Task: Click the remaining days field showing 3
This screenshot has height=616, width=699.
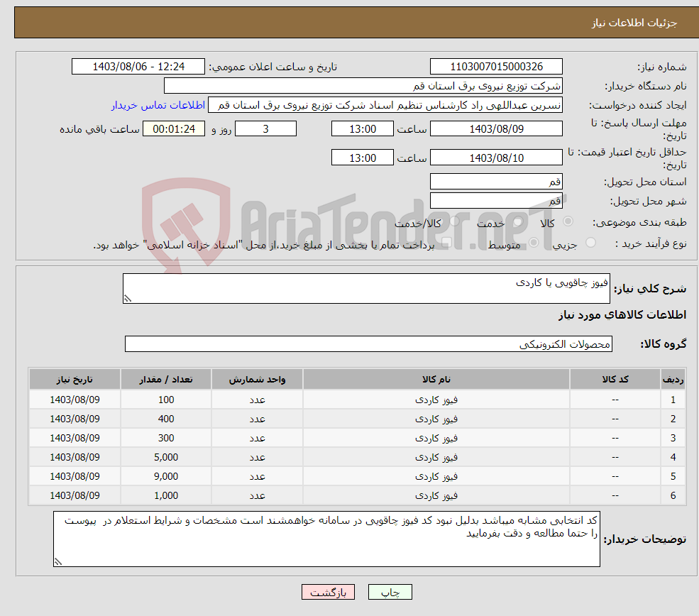Action: (x=265, y=129)
